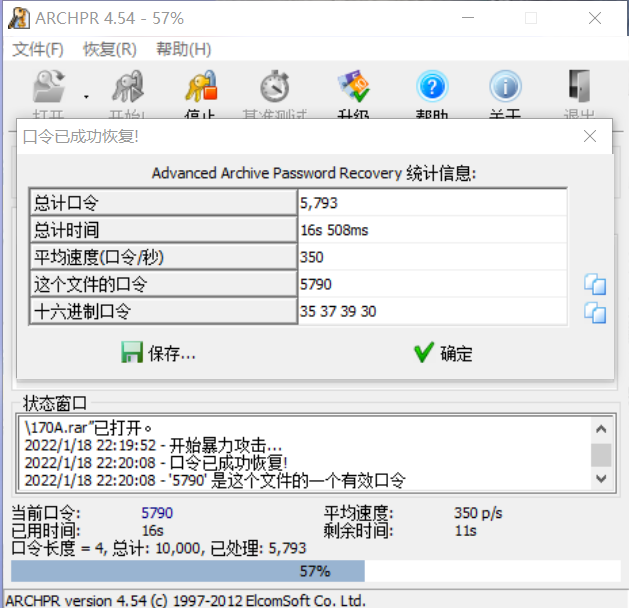Open the 文件(F) menu

[x=38, y=49]
